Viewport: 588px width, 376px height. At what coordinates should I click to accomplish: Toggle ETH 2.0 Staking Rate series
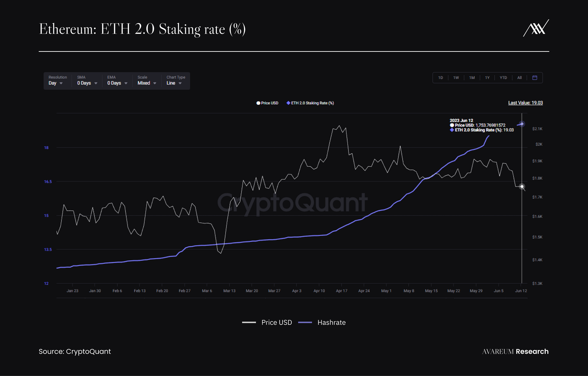point(312,103)
